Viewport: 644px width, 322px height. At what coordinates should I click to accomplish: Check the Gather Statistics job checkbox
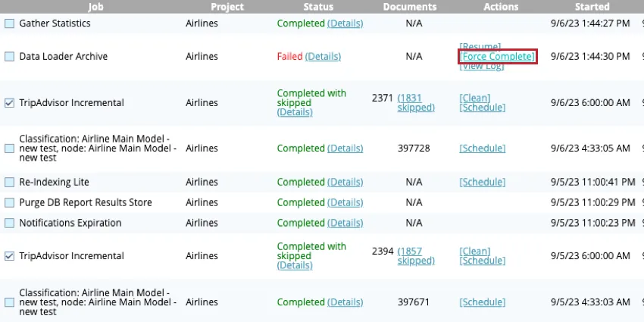click(x=9, y=23)
